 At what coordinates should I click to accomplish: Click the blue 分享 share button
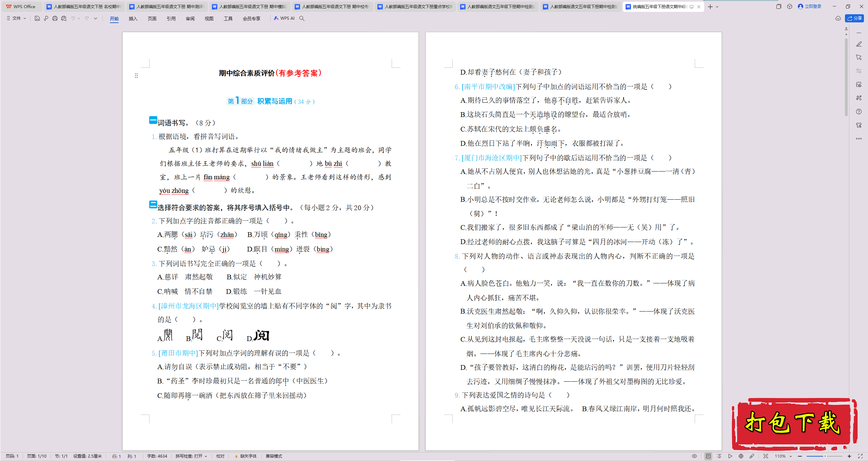click(854, 18)
